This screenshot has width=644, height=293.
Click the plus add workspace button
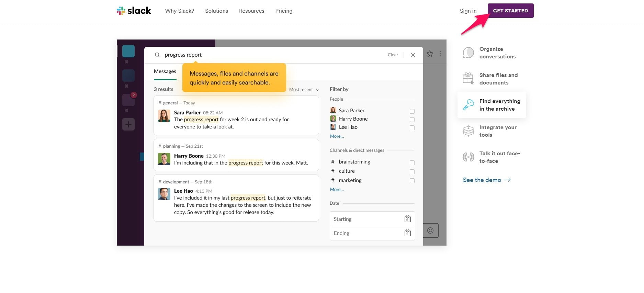[128, 124]
